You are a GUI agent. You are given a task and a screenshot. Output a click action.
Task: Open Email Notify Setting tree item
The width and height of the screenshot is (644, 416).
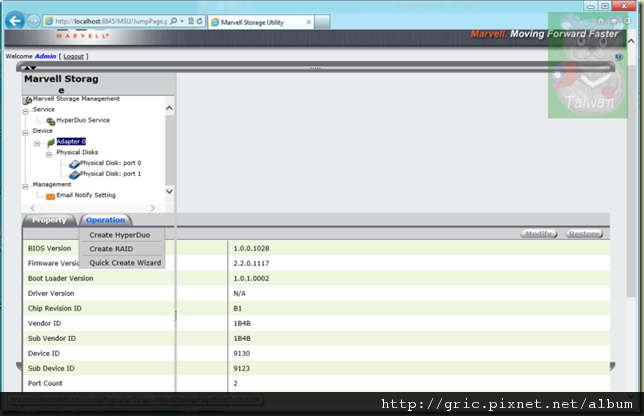pyautogui.click(x=86, y=195)
